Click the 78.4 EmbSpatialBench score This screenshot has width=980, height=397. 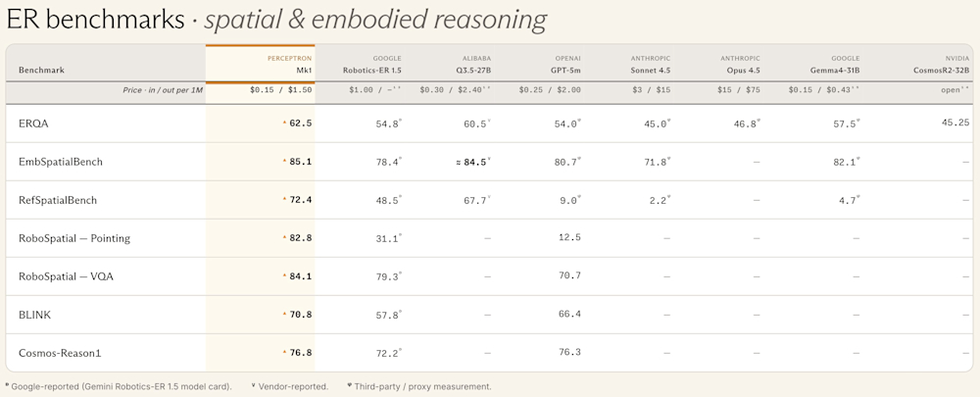(x=387, y=162)
